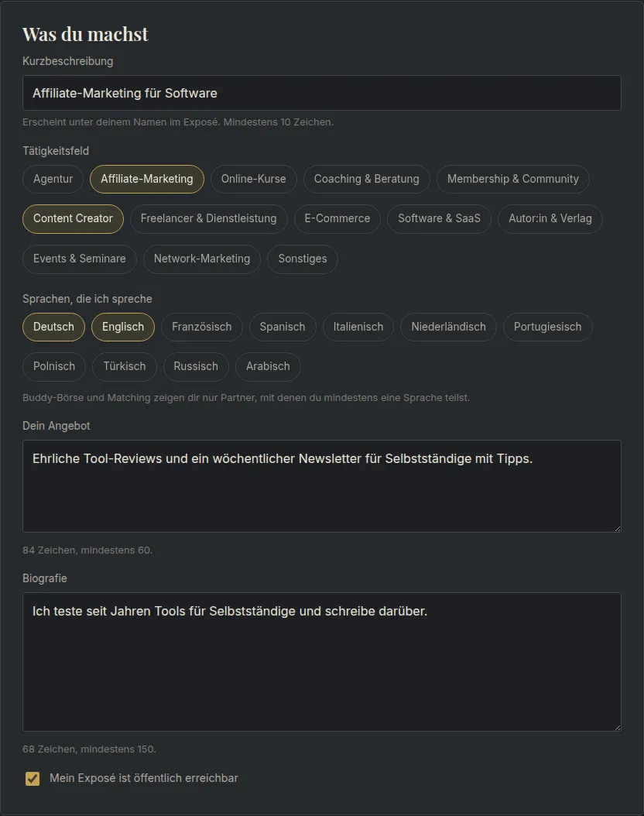The height and width of the screenshot is (816, 644).
Task: Select Spanisch language chip
Action: tap(283, 327)
